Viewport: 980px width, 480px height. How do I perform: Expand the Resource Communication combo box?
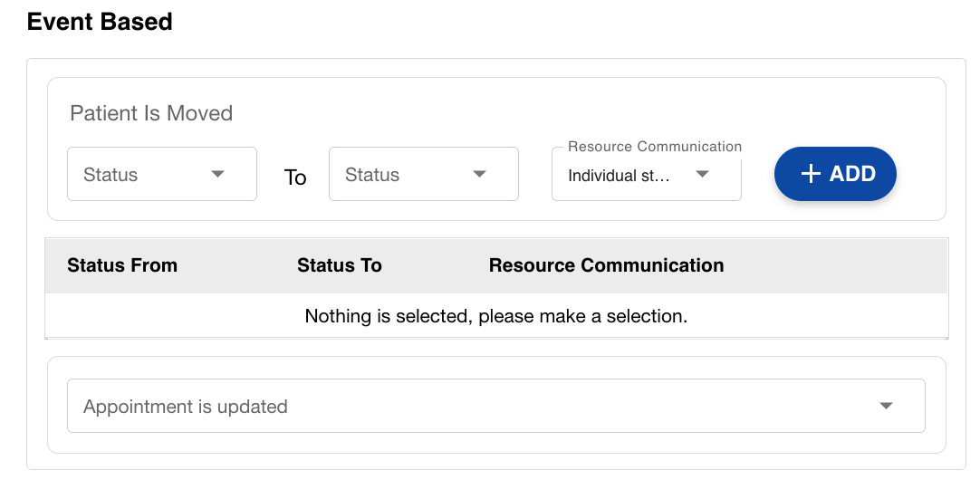pyautogui.click(x=646, y=175)
